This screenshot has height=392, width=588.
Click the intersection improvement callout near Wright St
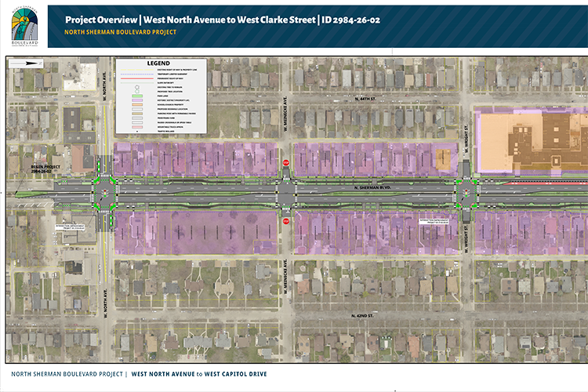(x=434, y=221)
